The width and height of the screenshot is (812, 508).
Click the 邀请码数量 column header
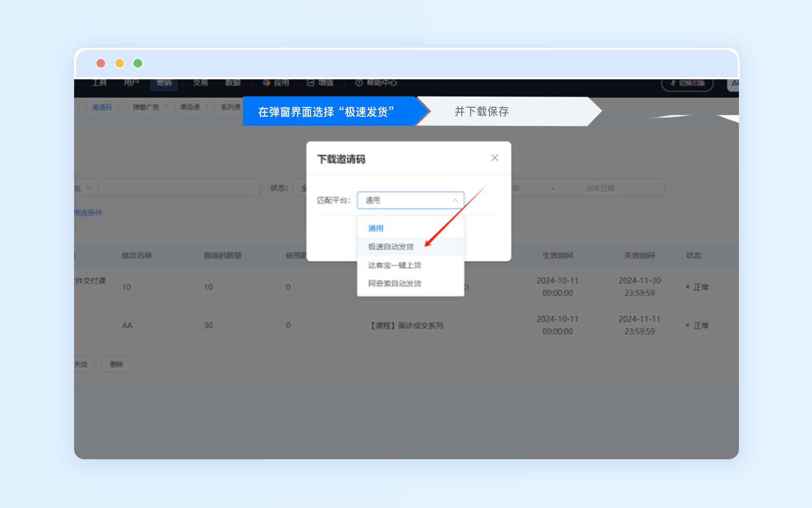(x=223, y=256)
